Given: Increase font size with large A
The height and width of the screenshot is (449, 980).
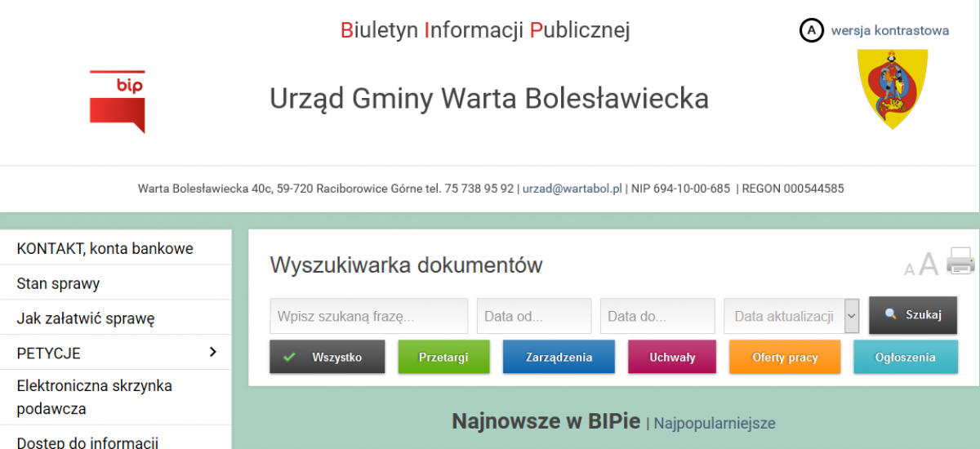Looking at the screenshot, I should (929, 265).
